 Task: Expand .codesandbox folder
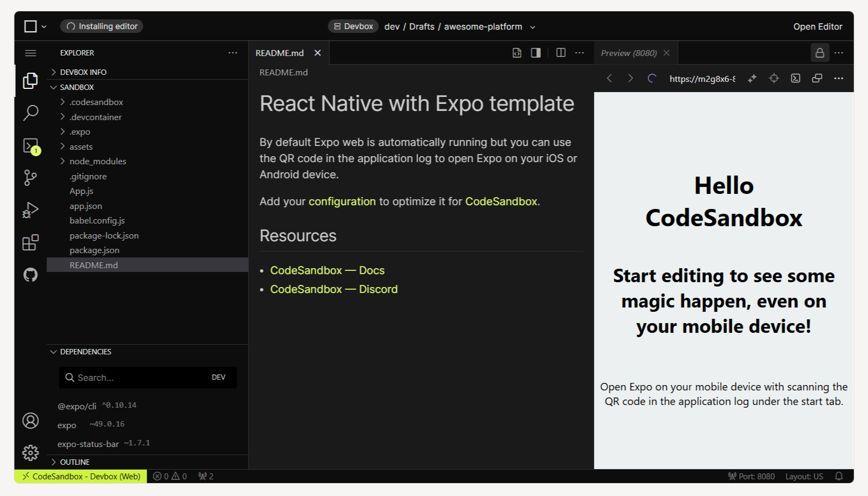click(148, 102)
